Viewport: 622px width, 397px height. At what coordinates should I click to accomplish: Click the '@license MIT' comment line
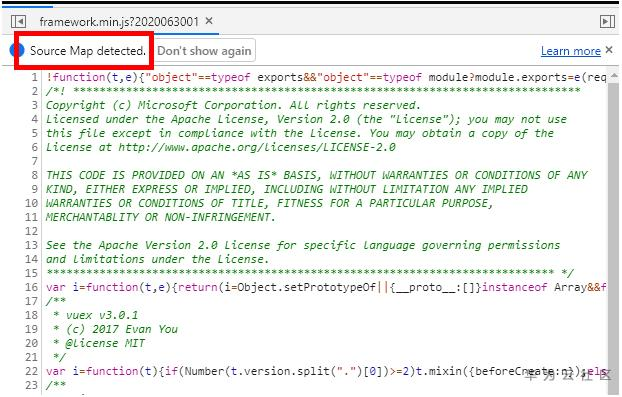[98, 343]
